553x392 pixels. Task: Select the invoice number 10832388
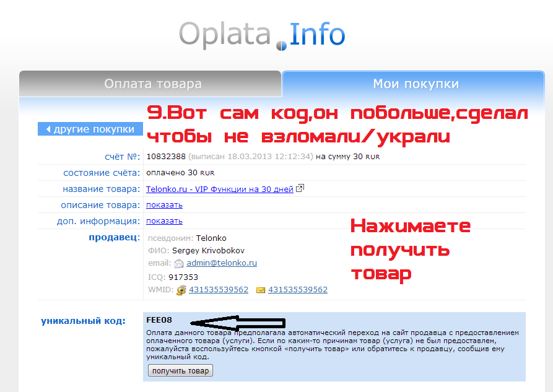pyautogui.click(x=166, y=157)
